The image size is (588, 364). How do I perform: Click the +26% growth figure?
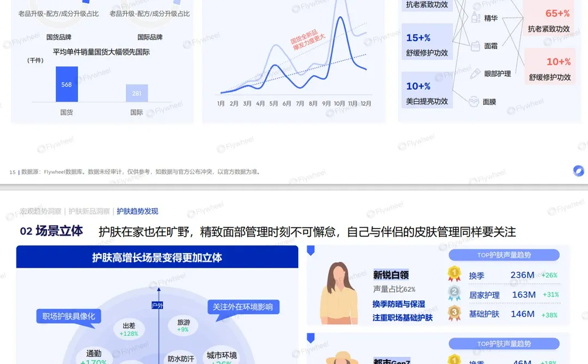pos(549,275)
